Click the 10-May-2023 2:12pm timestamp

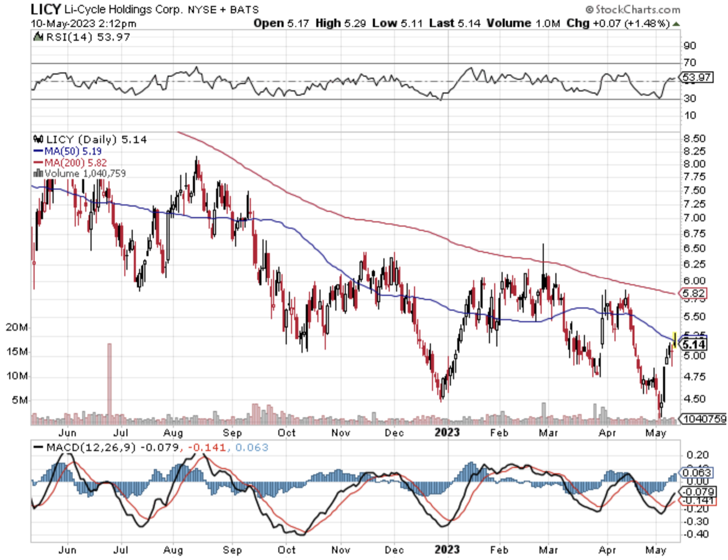84,23
